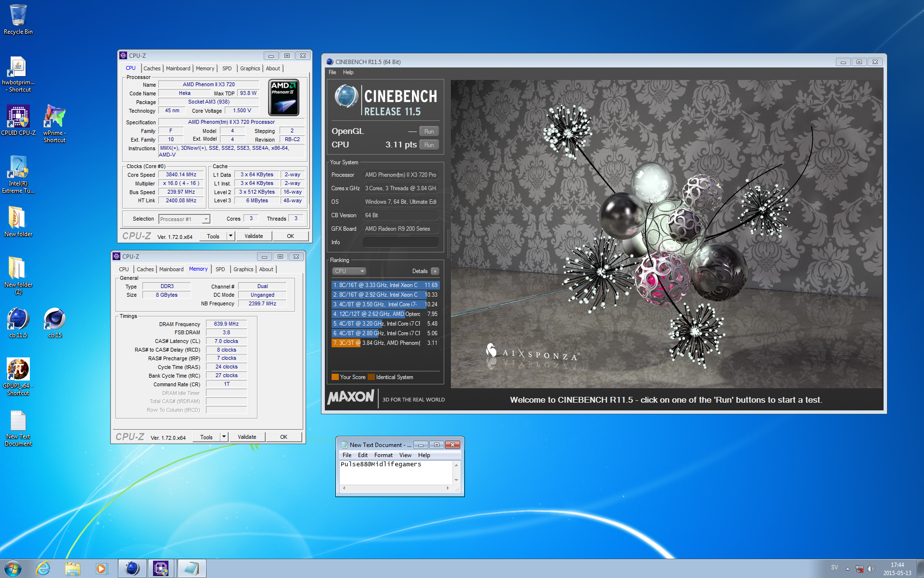Click Notepad horizontal scrollbar right arrow
This screenshot has height=578, width=924.
448,488
